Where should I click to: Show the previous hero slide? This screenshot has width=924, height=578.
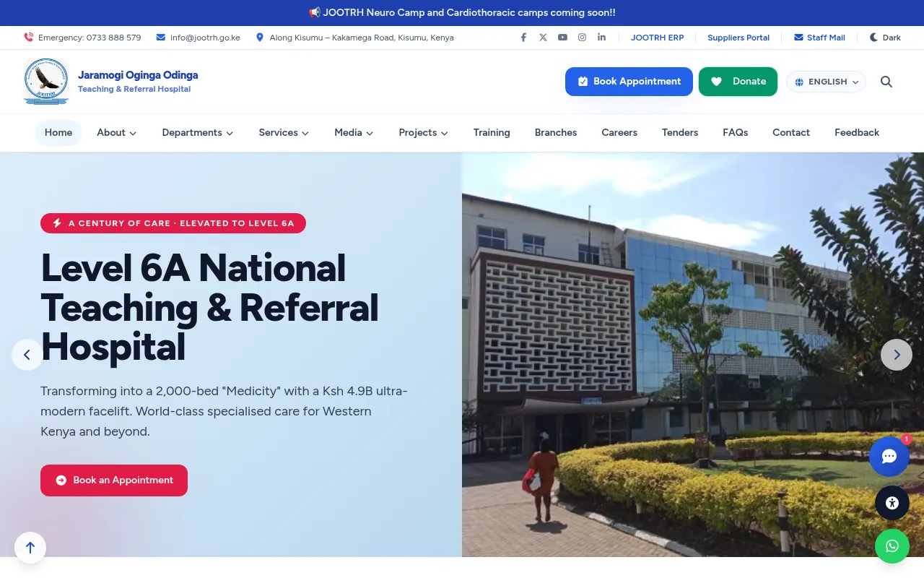click(27, 355)
